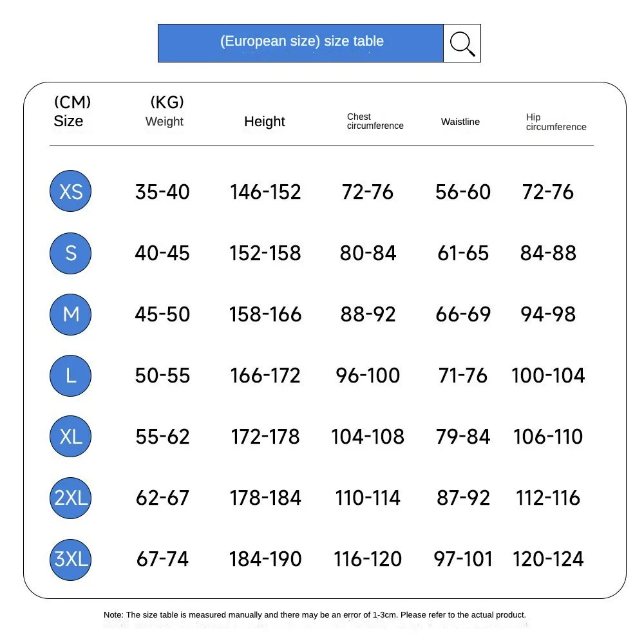
Task: Click the Height column header
Action: coord(264,121)
